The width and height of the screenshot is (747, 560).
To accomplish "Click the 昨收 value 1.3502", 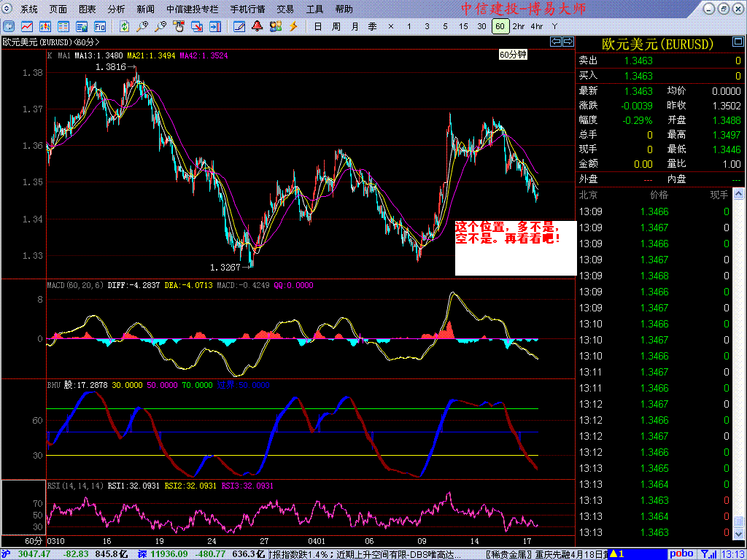I will 727,106.
